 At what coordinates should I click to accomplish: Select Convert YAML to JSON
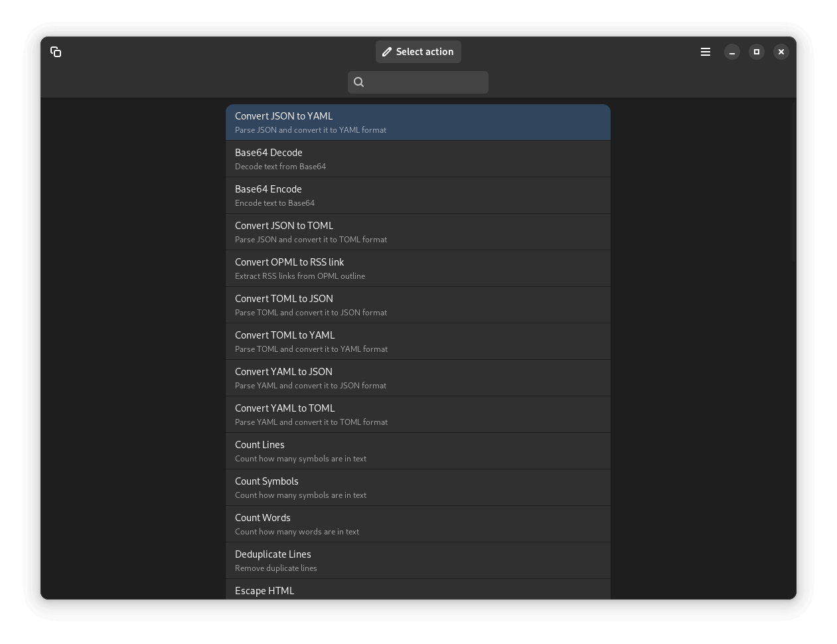[418, 378]
